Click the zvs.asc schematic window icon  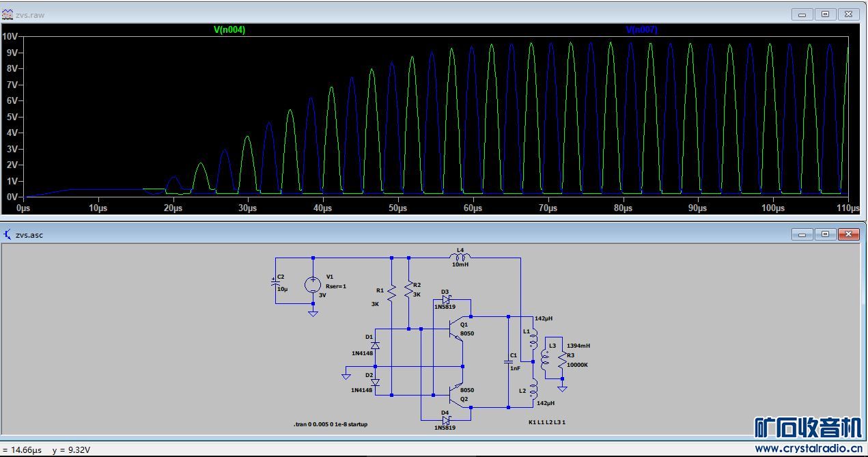pyautogui.click(x=8, y=234)
